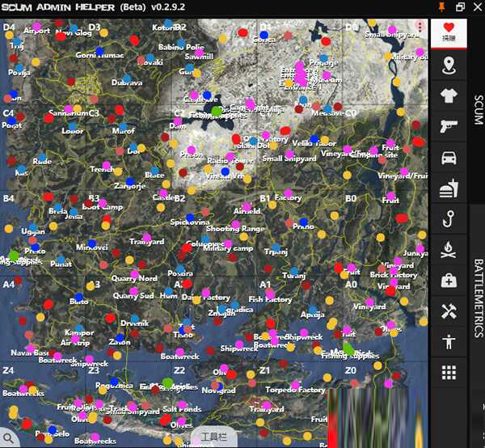Open the three-dot map options menu

(x=420, y=27)
